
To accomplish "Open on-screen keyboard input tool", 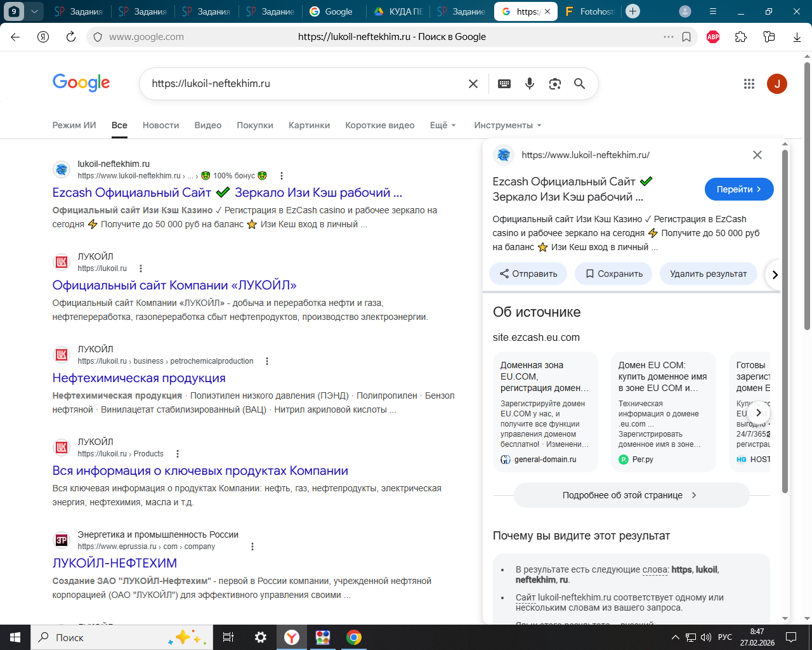I will pyautogui.click(x=504, y=84).
